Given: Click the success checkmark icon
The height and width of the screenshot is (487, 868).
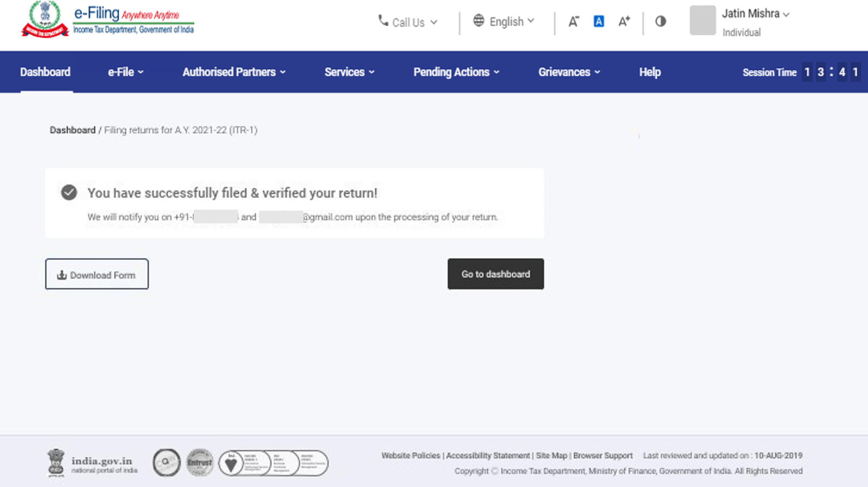Looking at the screenshot, I should [x=69, y=192].
